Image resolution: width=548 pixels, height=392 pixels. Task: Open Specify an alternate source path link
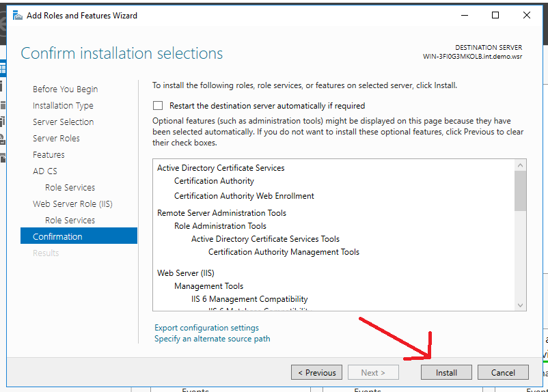(212, 339)
